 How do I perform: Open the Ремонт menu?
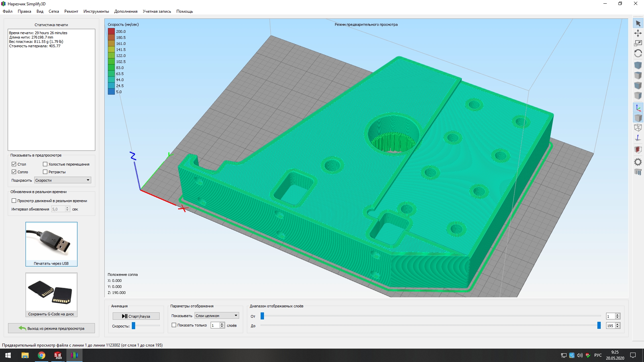(x=71, y=11)
